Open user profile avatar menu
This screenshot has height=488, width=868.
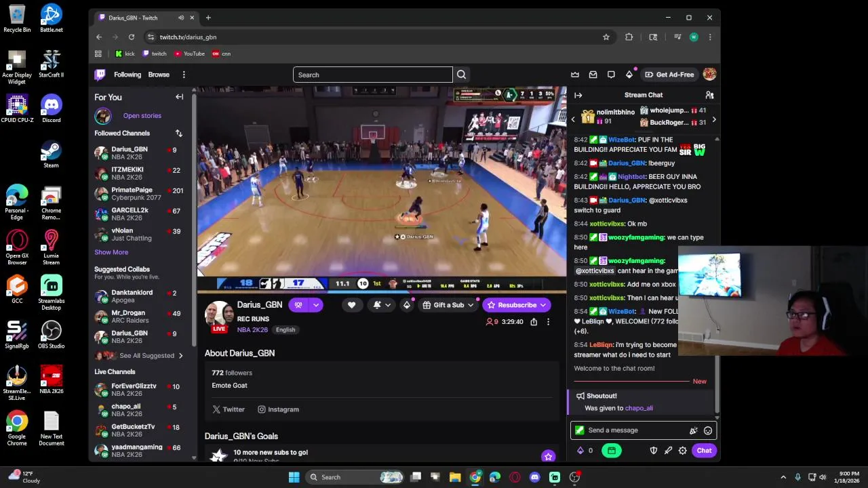[x=709, y=75]
